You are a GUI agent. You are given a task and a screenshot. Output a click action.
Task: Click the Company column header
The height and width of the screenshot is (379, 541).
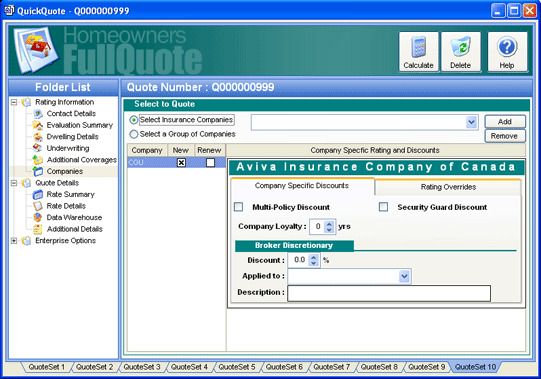click(x=147, y=150)
